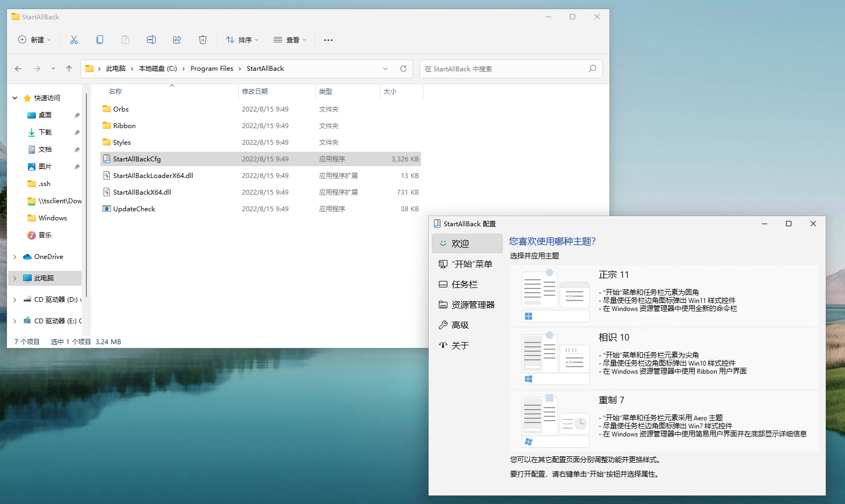The height and width of the screenshot is (504, 845).
Task: Open the .ssh folder in navigation pane
Action: pos(46,183)
